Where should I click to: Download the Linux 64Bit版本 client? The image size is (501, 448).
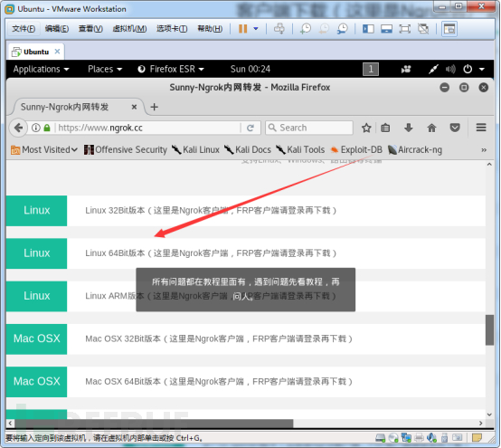click(245, 253)
